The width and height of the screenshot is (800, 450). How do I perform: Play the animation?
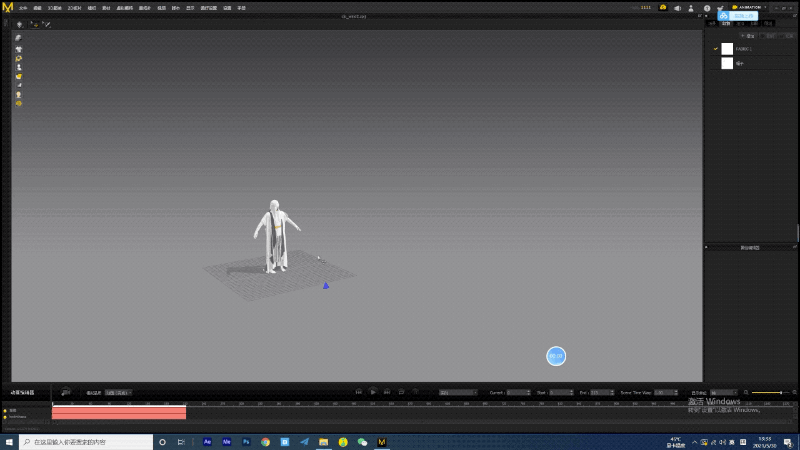coord(373,392)
